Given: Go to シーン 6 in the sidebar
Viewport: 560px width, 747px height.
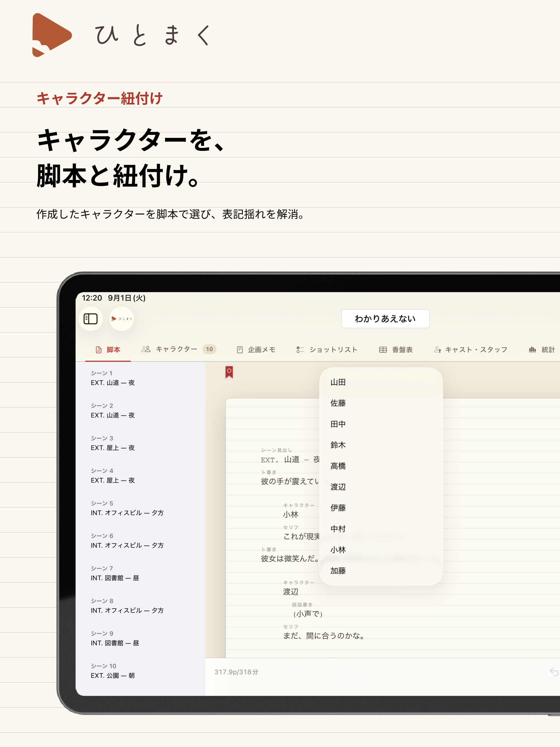Looking at the screenshot, I should (x=140, y=540).
